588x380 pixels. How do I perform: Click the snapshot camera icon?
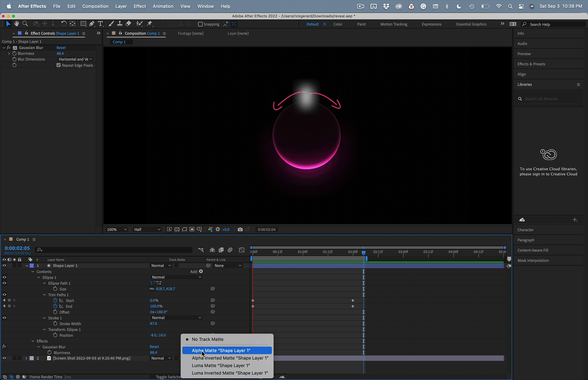click(x=240, y=229)
